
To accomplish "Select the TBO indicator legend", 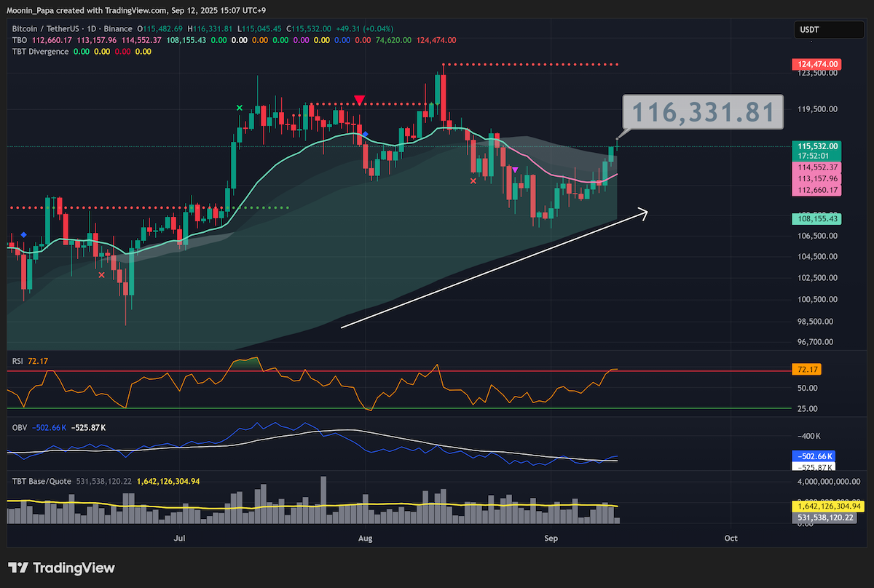I will click(20, 40).
